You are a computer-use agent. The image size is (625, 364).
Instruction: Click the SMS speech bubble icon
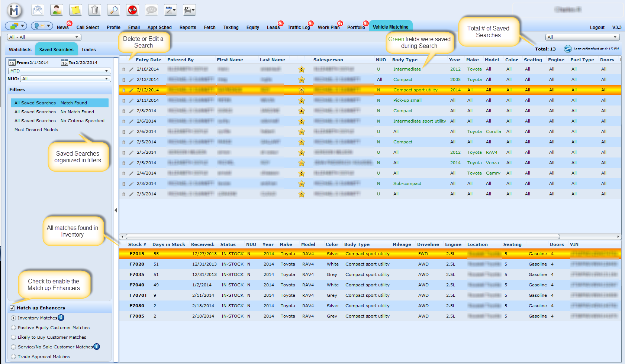[151, 10]
